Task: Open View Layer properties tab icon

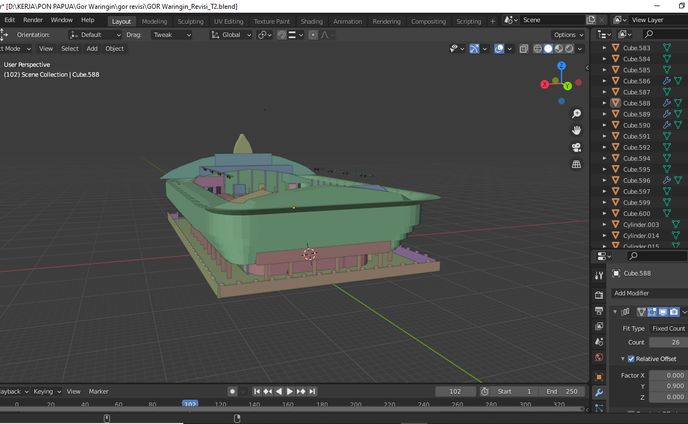Action: click(599, 326)
